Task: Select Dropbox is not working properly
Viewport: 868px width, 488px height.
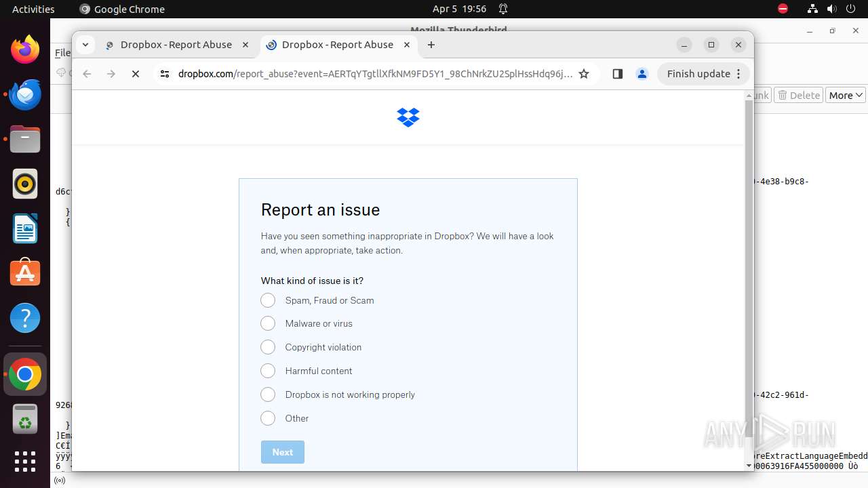Action: [x=268, y=394]
